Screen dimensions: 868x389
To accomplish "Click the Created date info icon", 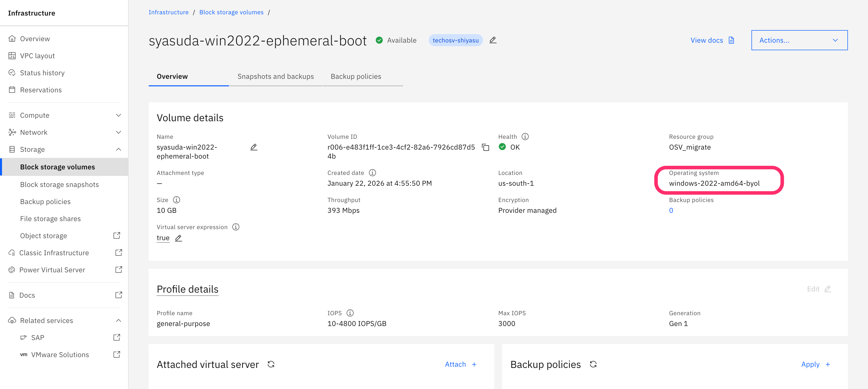I will click(x=372, y=173).
